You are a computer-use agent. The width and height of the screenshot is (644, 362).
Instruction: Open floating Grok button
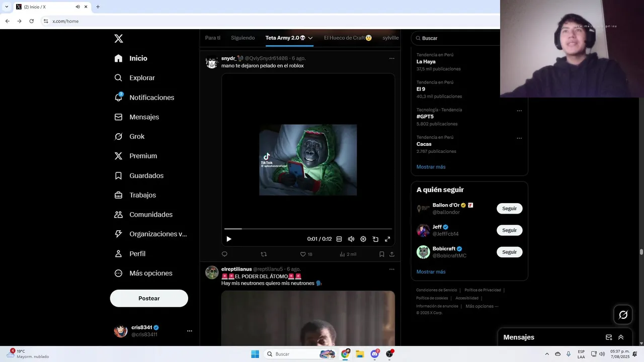coord(623,315)
